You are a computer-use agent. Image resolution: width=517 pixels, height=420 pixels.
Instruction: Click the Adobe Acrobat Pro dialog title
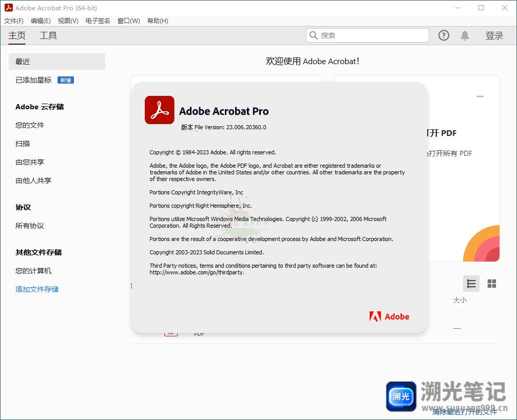[x=224, y=111]
